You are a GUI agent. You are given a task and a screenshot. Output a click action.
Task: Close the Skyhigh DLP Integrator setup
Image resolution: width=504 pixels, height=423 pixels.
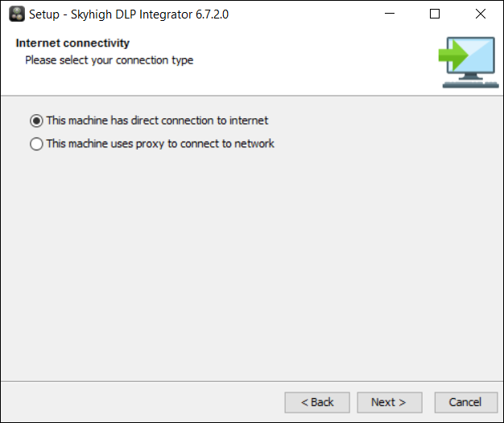click(481, 14)
